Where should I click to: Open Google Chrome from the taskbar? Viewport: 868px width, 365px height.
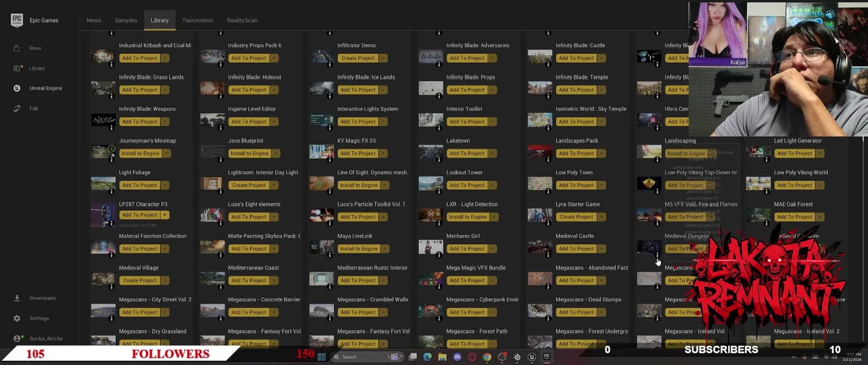[x=487, y=357]
